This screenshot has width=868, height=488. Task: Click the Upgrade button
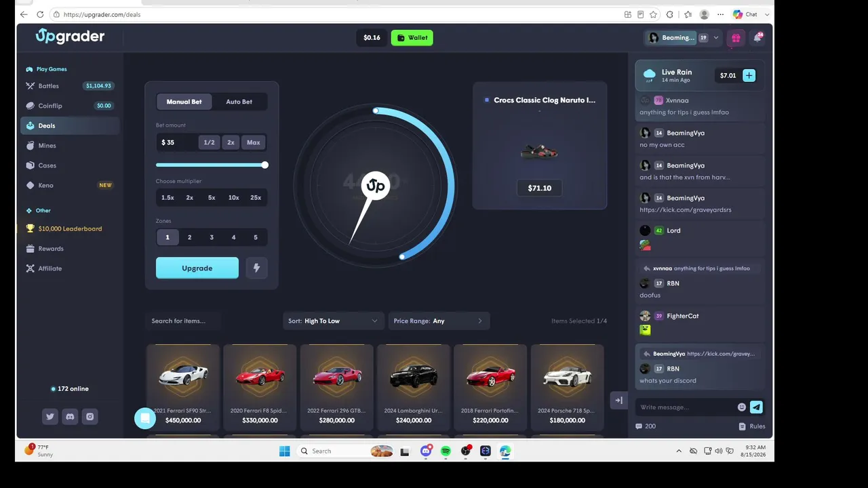coord(197,268)
